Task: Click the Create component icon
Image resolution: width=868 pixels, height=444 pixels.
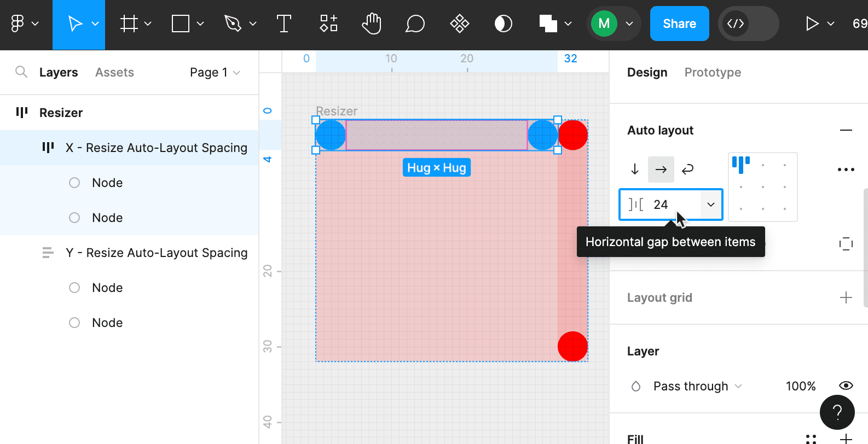Action: point(460,24)
